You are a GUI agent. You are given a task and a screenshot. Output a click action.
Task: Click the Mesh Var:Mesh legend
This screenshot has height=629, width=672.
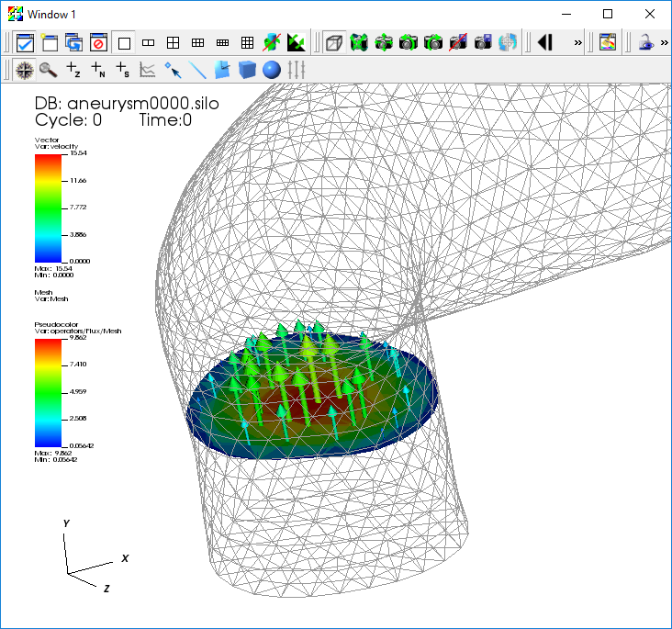pyautogui.click(x=51, y=296)
